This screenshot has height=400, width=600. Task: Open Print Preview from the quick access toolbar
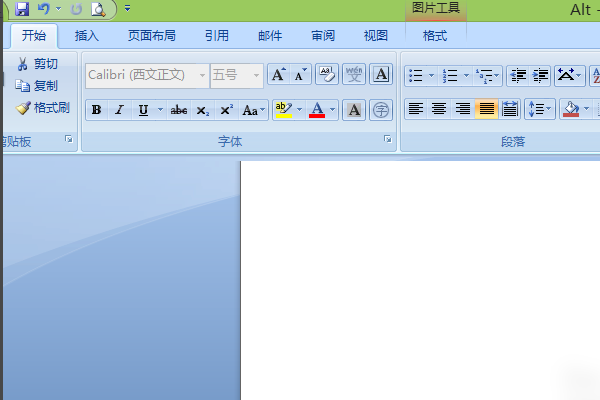98,9
